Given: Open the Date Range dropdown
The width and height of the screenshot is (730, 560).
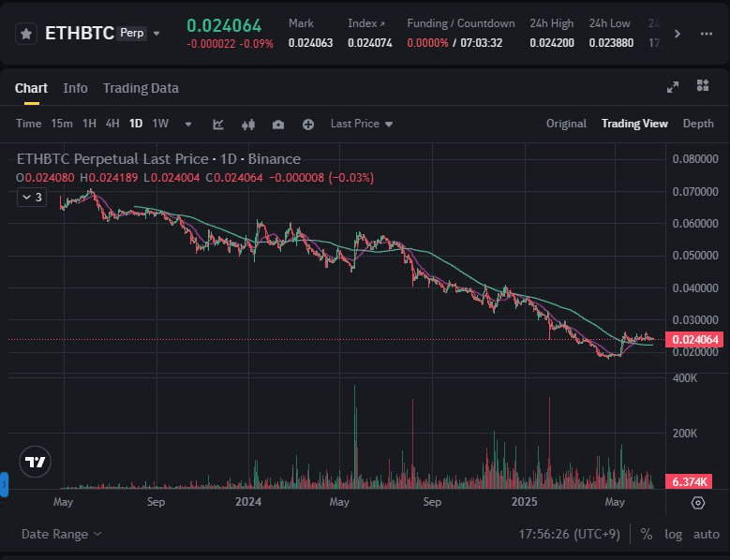Looking at the screenshot, I should (61, 534).
